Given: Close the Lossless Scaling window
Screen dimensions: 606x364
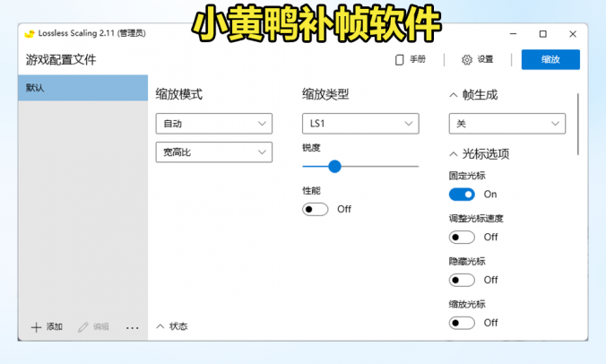Looking at the screenshot, I should [x=573, y=34].
